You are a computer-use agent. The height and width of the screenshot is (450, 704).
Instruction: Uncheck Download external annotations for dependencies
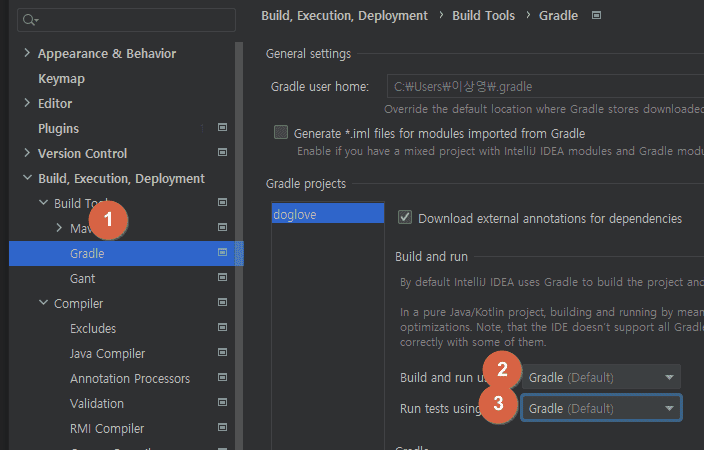(405, 217)
